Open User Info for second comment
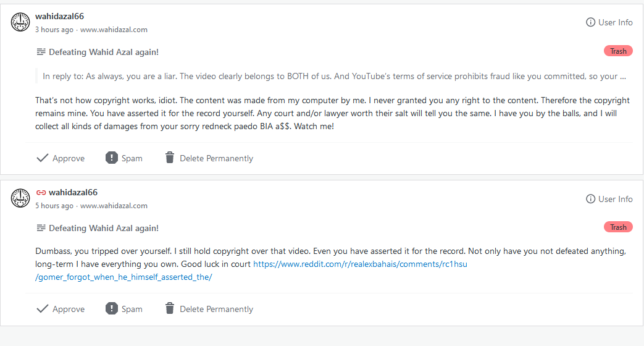The image size is (644, 346). pos(609,199)
